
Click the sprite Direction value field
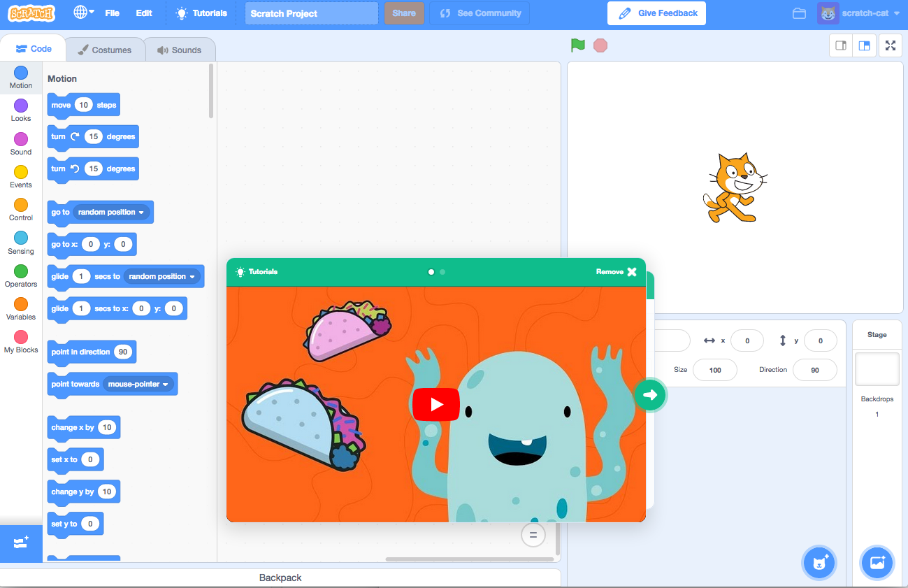[x=815, y=370]
